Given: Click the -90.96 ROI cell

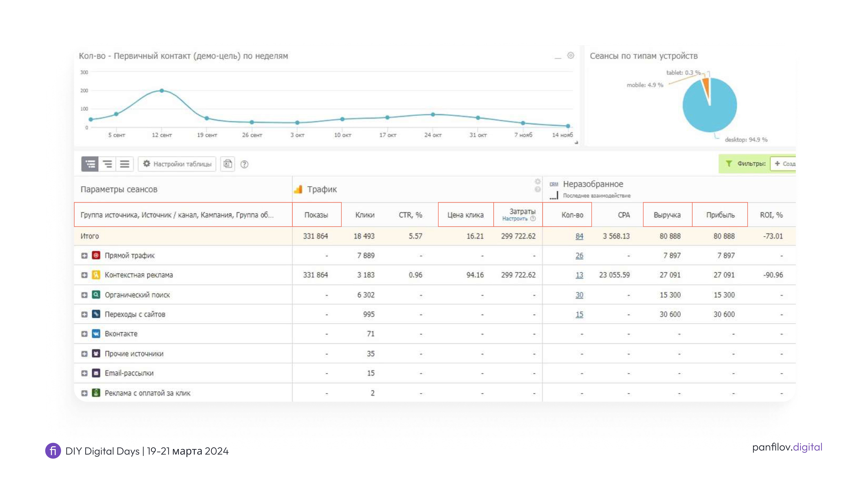Looking at the screenshot, I should click(773, 275).
